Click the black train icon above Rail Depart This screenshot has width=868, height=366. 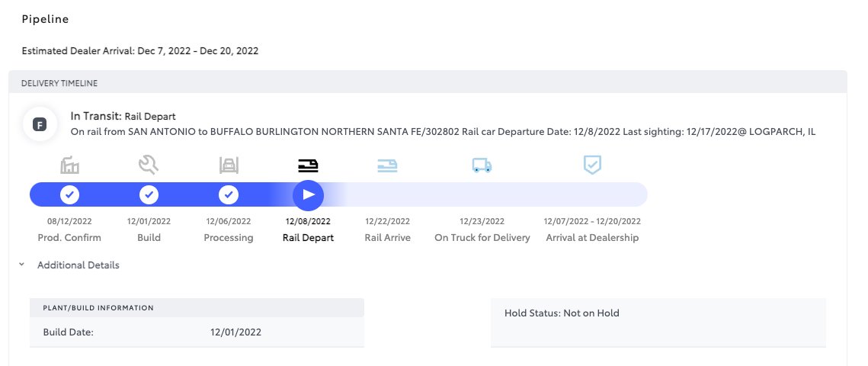pos(308,165)
